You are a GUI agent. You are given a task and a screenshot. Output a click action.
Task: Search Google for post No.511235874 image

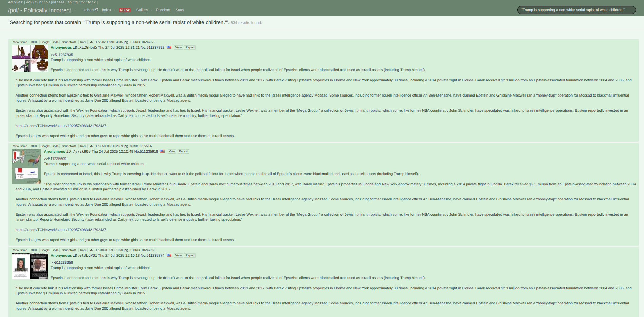point(45,250)
